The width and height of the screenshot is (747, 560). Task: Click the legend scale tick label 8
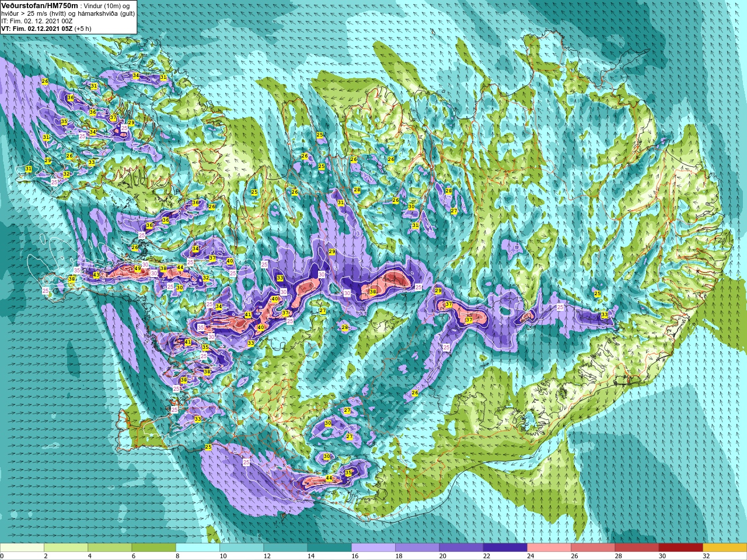tap(177, 556)
